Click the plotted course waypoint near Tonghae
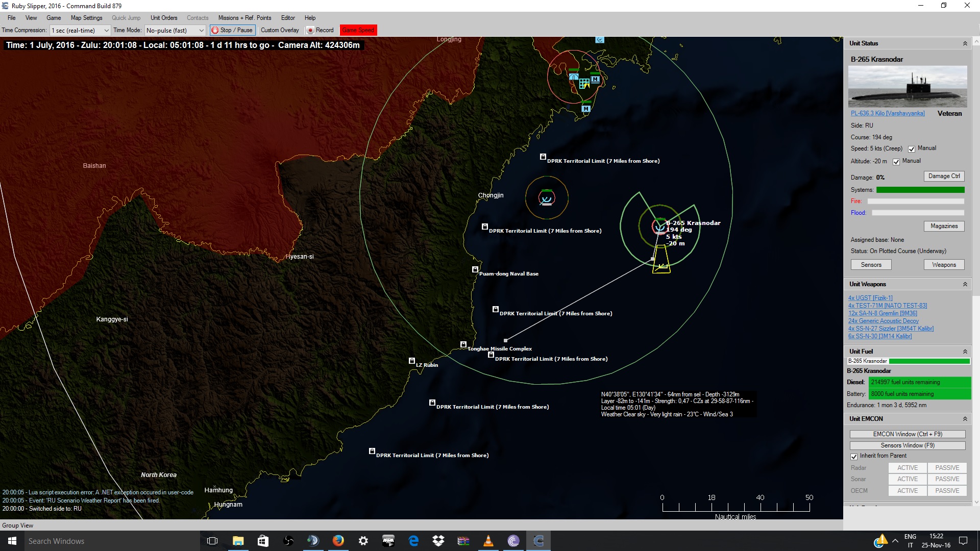980x551 pixels. coord(506,340)
